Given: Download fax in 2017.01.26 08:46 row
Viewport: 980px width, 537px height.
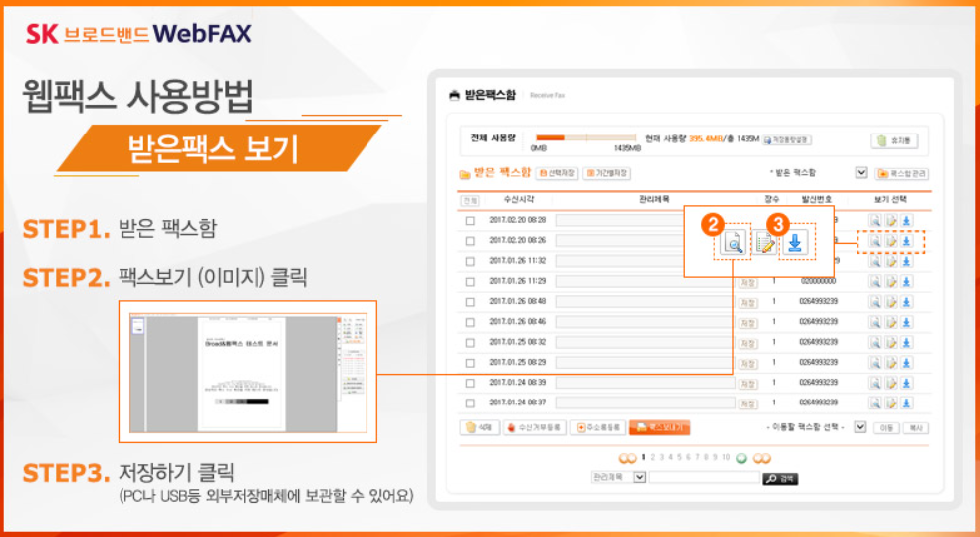Looking at the screenshot, I should click(x=907, y=322).
